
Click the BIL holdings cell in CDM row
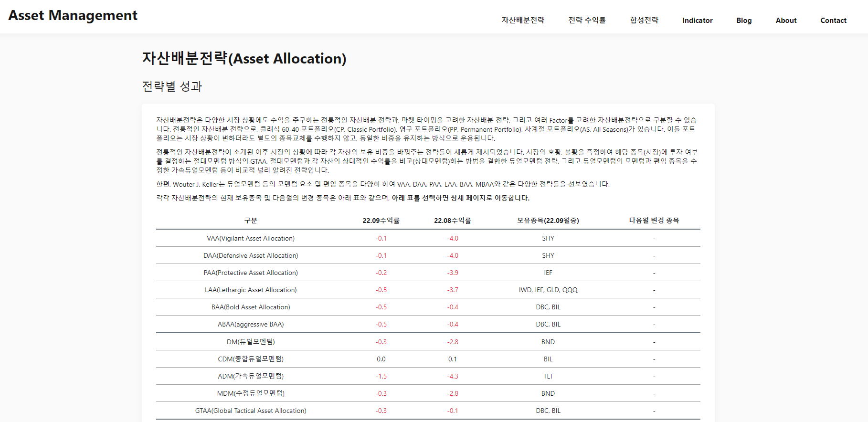[x=548, y=359]
